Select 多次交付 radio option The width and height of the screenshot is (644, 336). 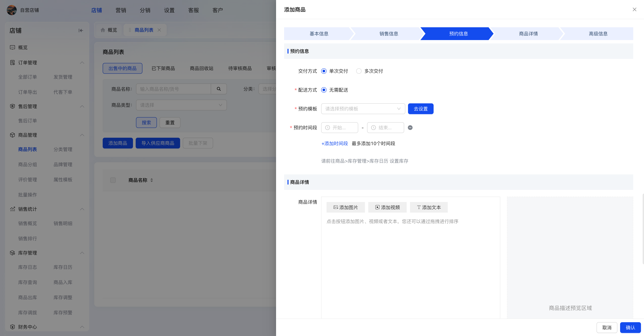tap(359, 71)
